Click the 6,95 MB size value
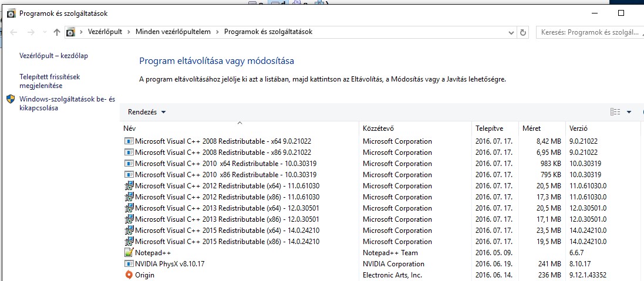644x281 pixels. click(549, 152)
